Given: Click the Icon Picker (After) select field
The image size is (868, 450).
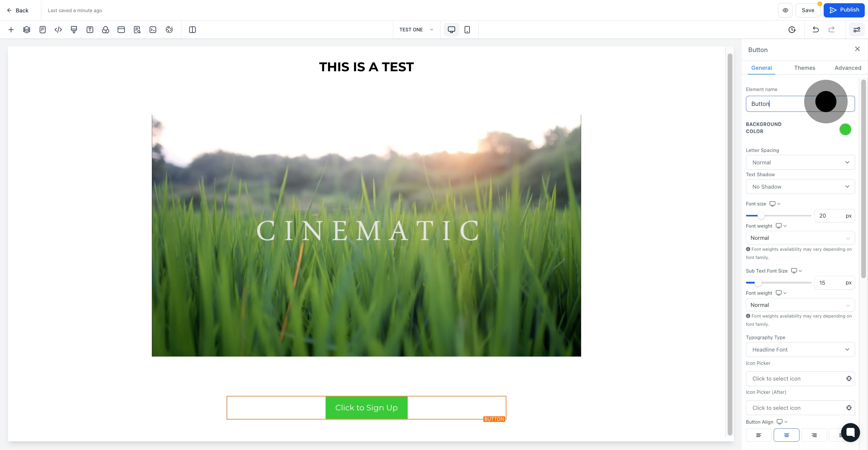Looking at the screenshot, I should click(x=800, y=408).
